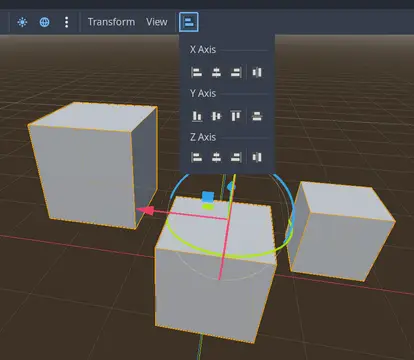Align objects to minimum edge on X Axis
Image resolution: width=414 pixels, height=360 pixels.
pyautogui.click(x=196, y=72)
